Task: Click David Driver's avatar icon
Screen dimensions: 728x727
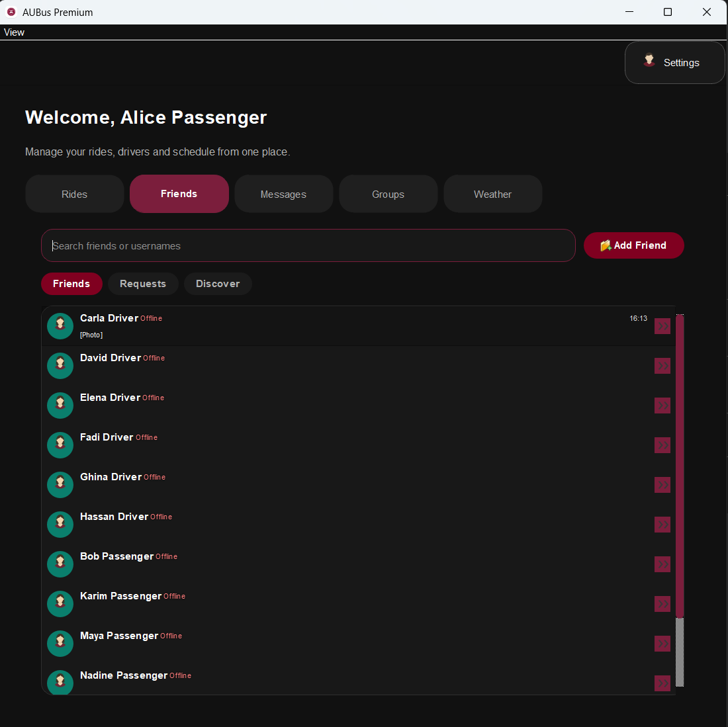Action: (60, 366)
